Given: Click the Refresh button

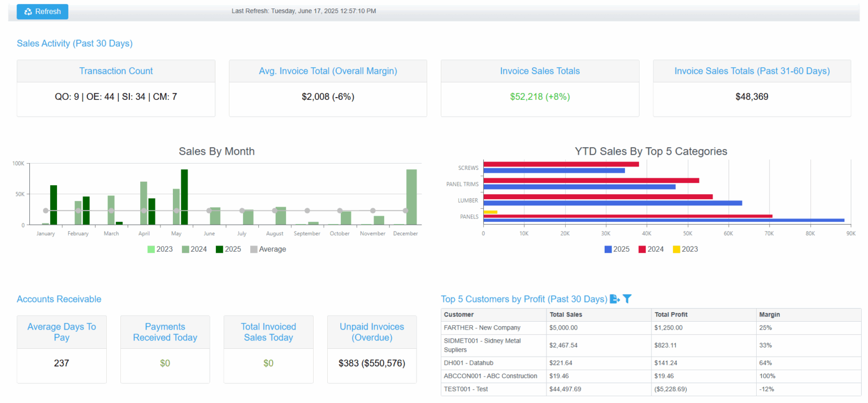Looking at the screenshot, I should [42, 11].
